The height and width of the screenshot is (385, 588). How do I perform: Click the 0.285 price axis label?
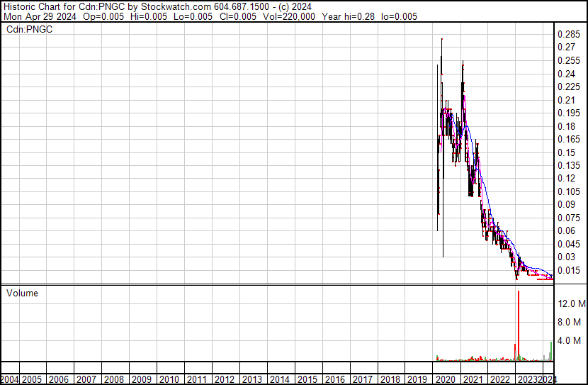(x=568, y=34)
